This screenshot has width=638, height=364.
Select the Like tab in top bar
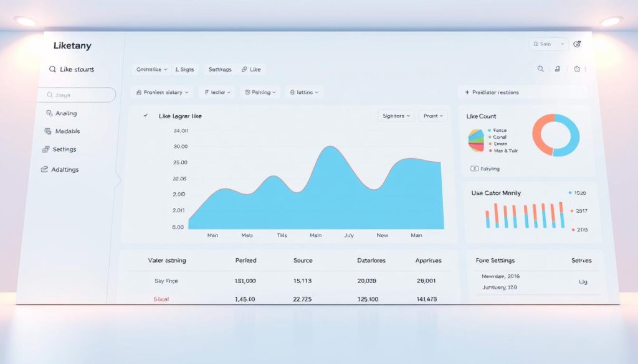(252, 70)
